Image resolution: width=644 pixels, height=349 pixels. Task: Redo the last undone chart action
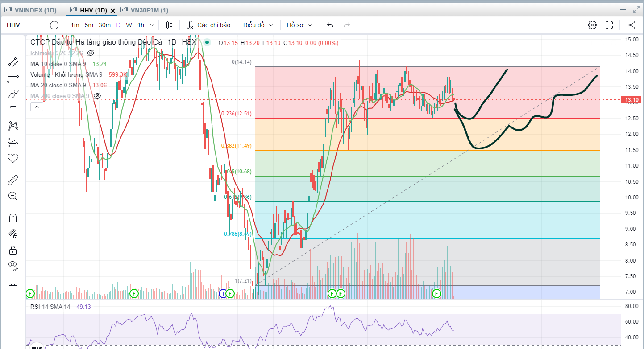click(x=347, y=25)
